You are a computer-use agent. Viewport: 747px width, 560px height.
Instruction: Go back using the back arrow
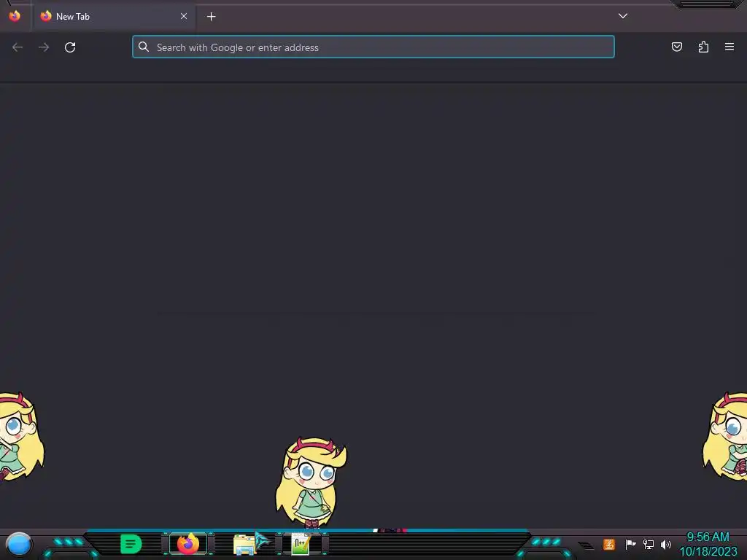[x=18, y=47]
